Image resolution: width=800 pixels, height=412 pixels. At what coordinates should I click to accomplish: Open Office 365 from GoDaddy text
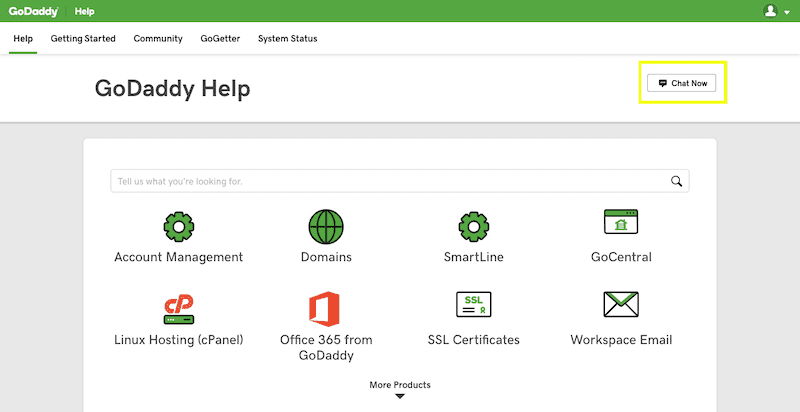point(326,347)
